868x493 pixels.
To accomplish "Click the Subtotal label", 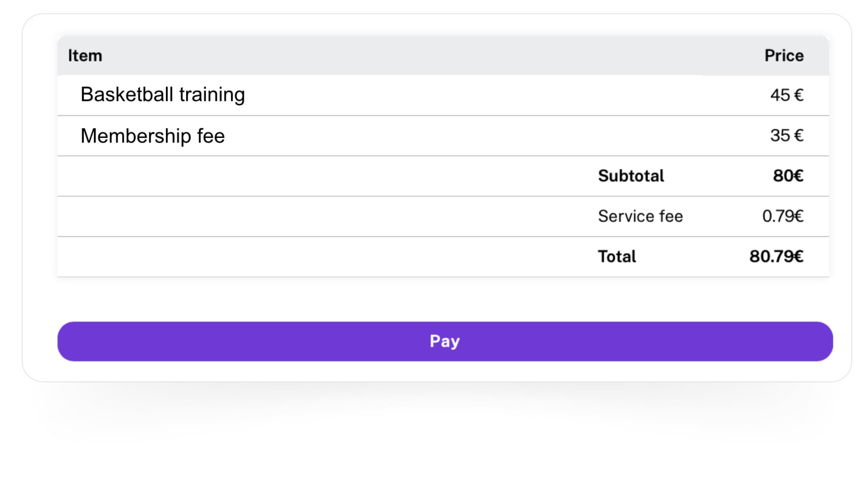I will pos(631,176).
